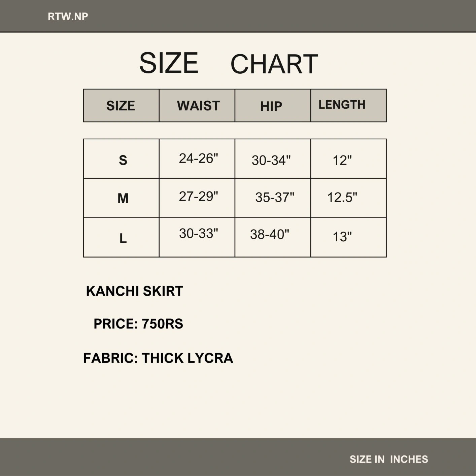Select the SIZE column header
476x476 pixels.
pyautogui.click(x=121, y=106)
